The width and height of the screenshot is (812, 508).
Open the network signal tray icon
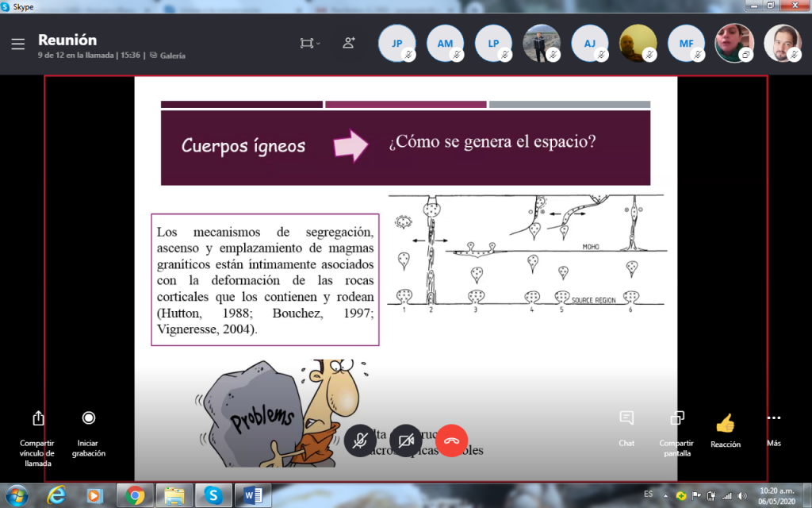727,496
